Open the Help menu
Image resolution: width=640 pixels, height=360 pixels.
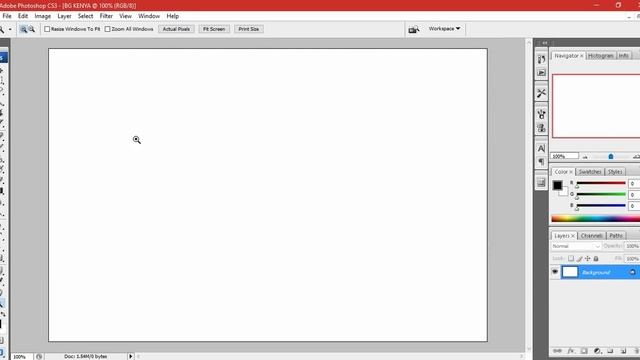[172, 16]
